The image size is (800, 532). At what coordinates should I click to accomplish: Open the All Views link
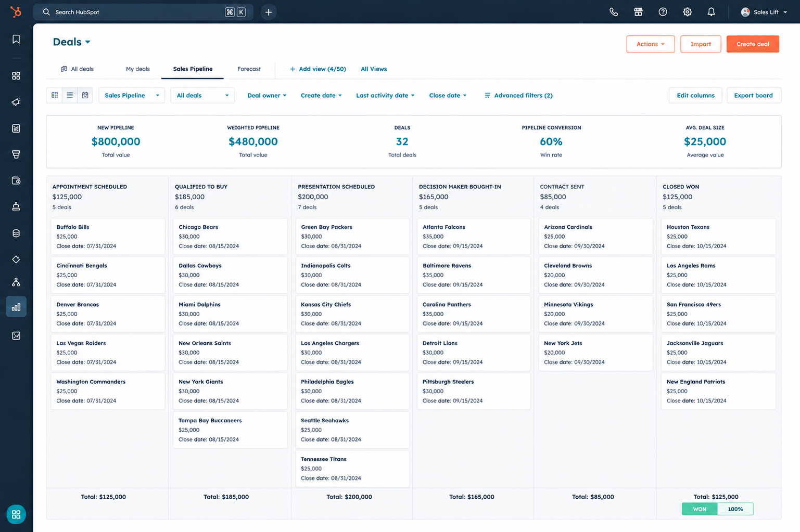(x=374, y=69)
